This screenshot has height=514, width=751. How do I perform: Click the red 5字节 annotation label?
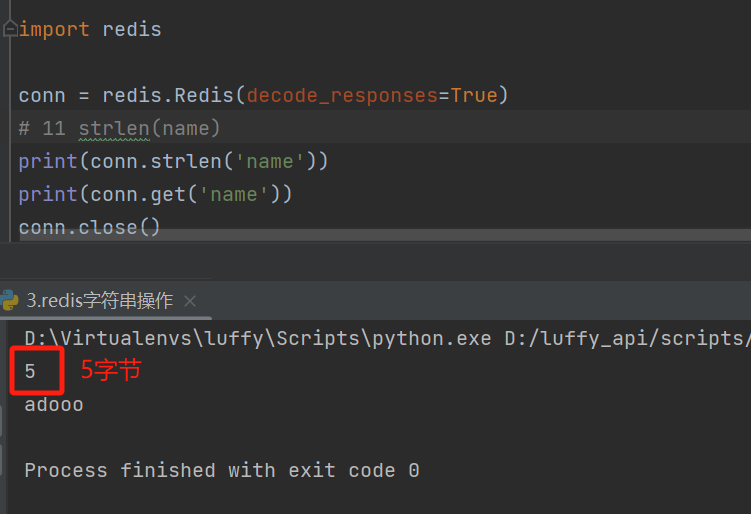click(x=111, y=370)
